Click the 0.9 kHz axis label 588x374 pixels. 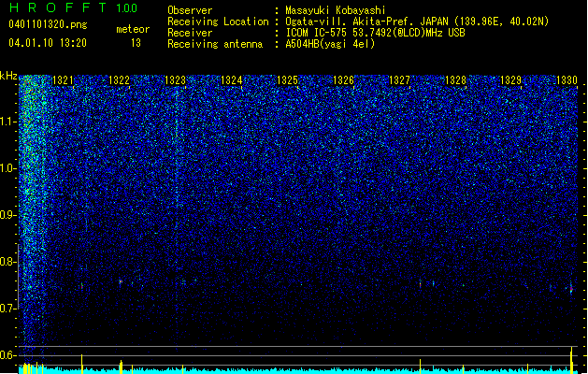(8, 215)
